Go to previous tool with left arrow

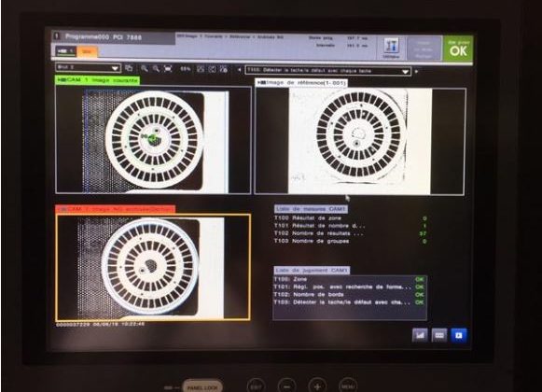pyautogui.click(x=239, y=70)
